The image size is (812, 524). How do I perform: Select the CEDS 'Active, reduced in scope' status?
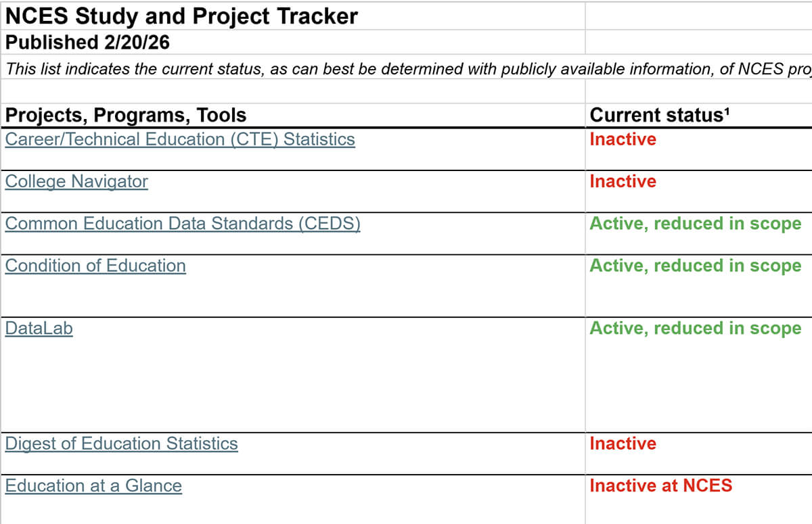[695, 224]
